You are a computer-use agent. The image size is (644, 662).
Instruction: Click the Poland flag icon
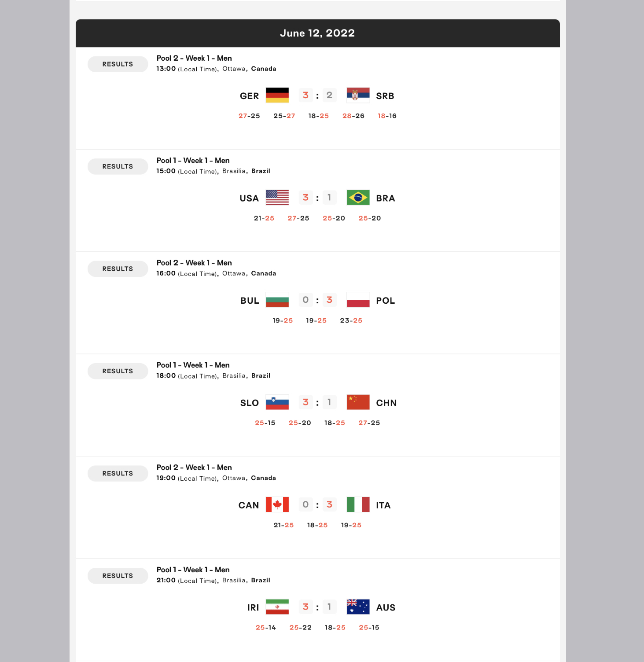click(x=358, y=300)
